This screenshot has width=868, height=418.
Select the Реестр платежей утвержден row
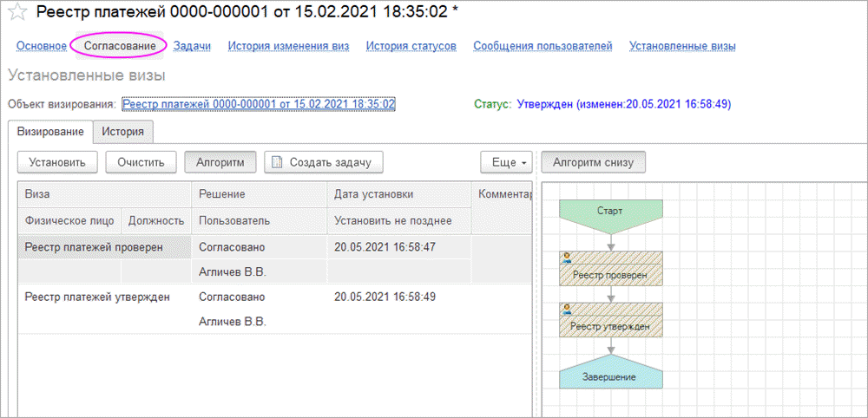[96, 297]
